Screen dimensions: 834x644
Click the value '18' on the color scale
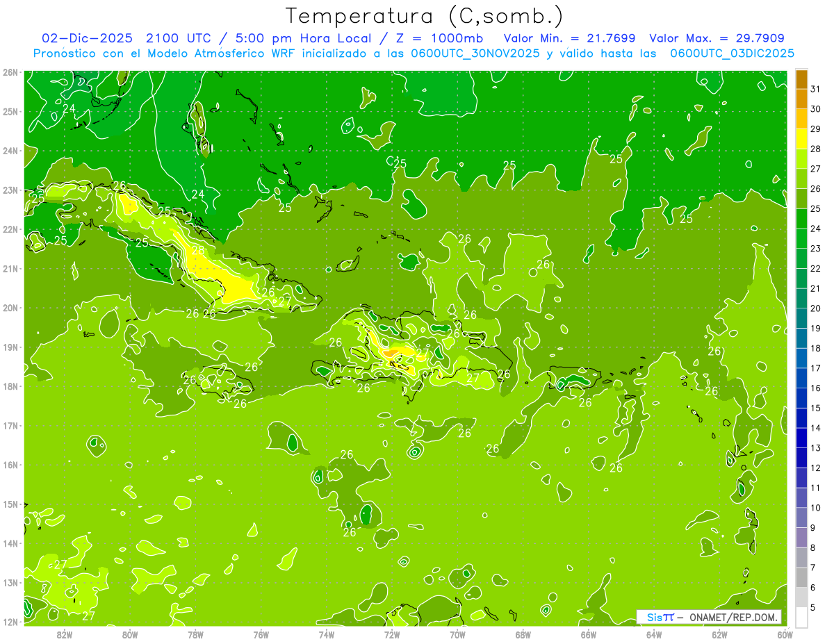[x=815, y=348]
